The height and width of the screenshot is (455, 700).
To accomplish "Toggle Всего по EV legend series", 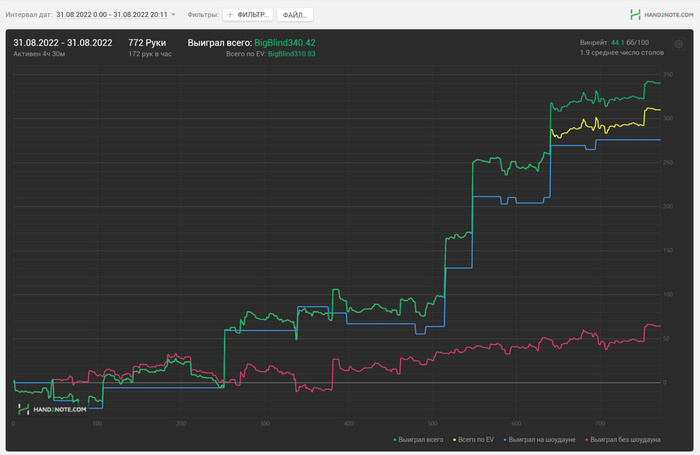I will (x=473, y=440).
